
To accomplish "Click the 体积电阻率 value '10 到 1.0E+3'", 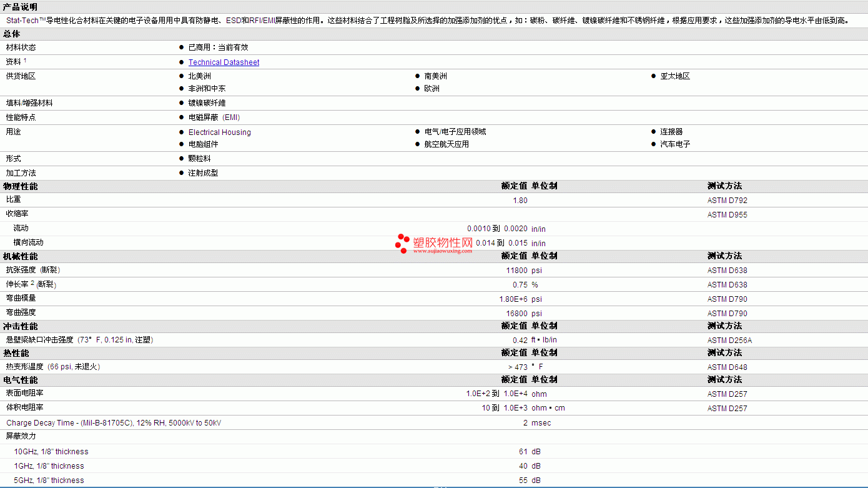I will point(505,409).
